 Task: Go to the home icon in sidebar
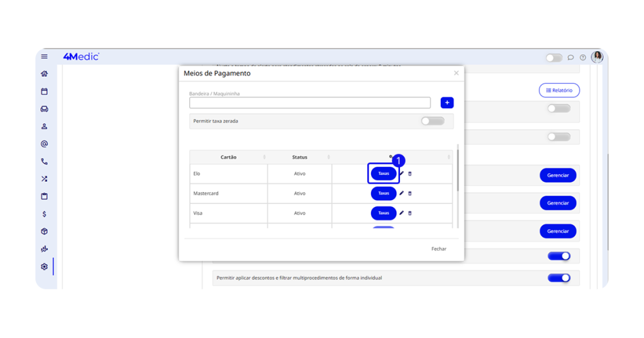point(44,74)
